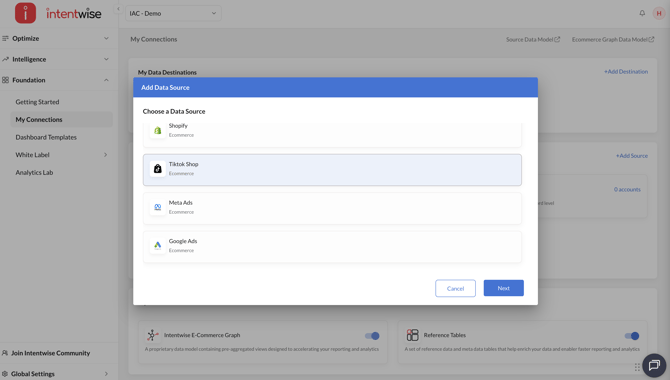
Task: Click the My Connections page title
Action: pos(153,39)
